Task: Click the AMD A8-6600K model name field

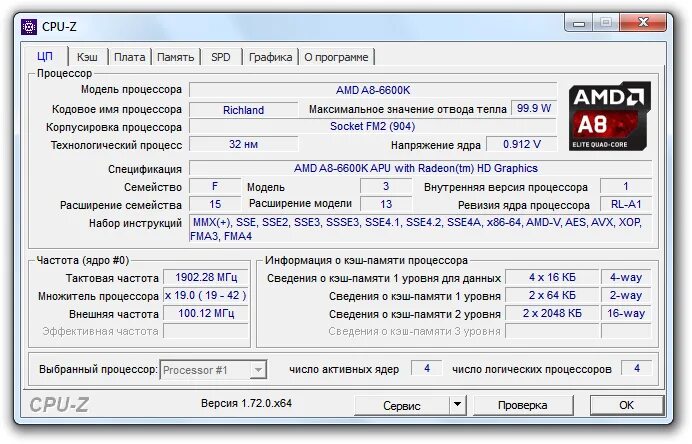Action: pyautogui.click(x=373, y=90)
